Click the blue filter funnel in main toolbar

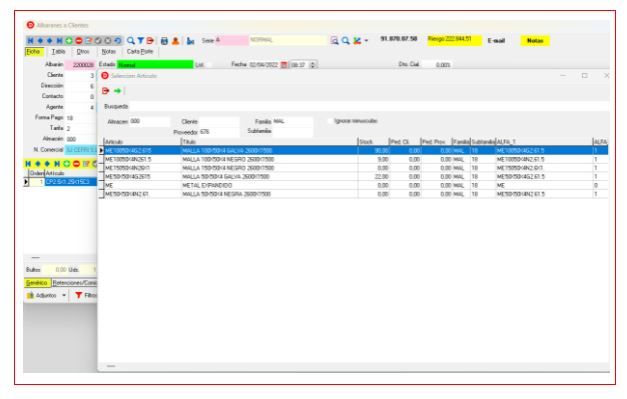141,41
